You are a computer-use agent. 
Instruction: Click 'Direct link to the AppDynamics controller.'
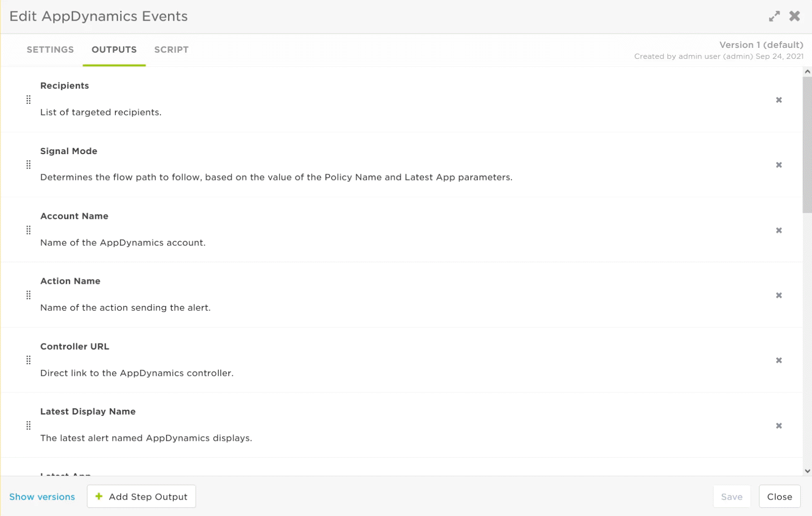click(x=137, y=373)
